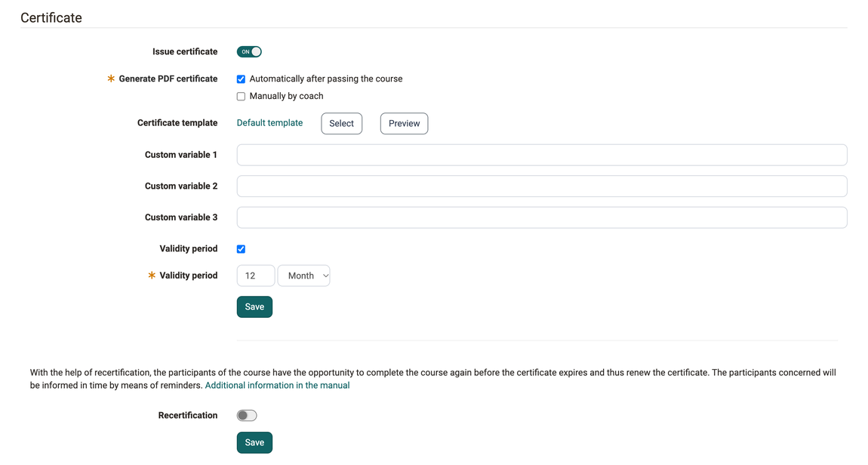The height and width of the screenshot is (465, 868).
Task: Focus the Custom variable 3 field
Action: coord(542,217)
